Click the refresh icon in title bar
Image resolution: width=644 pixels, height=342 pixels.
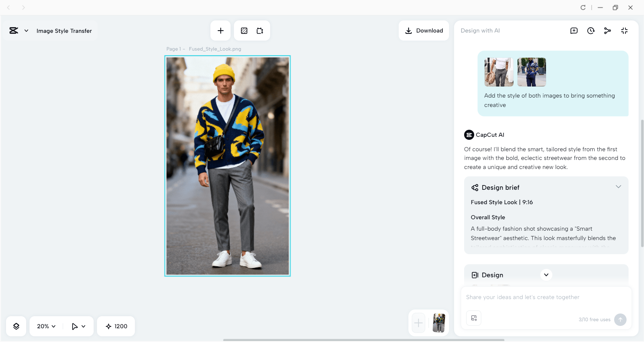[583, 7]
